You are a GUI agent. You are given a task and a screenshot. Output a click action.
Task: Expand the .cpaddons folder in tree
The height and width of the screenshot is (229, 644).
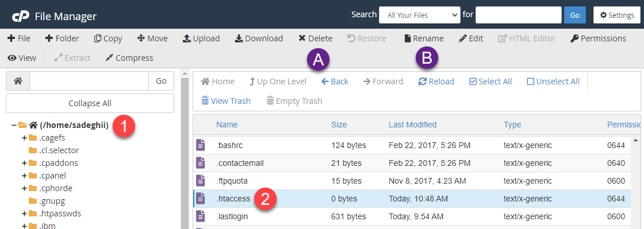[x=24, y=163]
